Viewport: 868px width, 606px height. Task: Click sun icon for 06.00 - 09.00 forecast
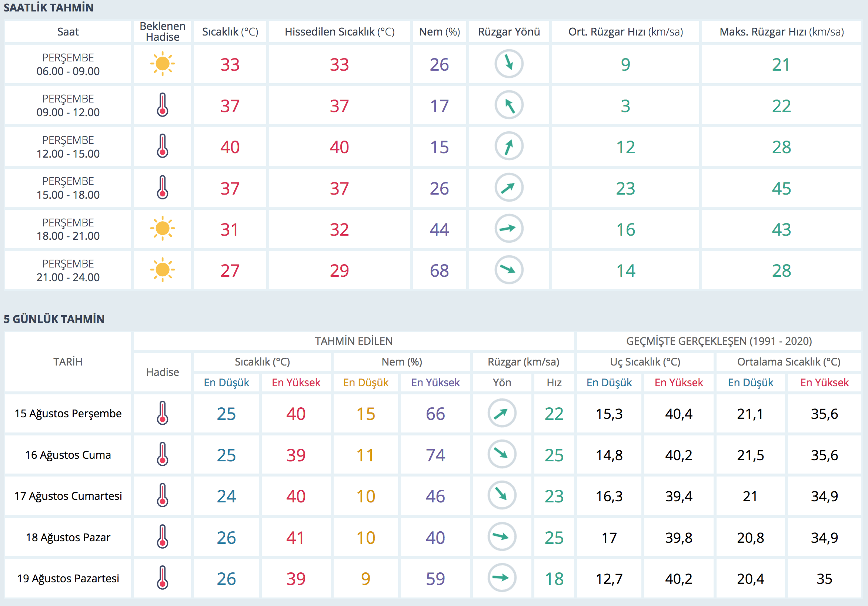(x=162, y=64)
